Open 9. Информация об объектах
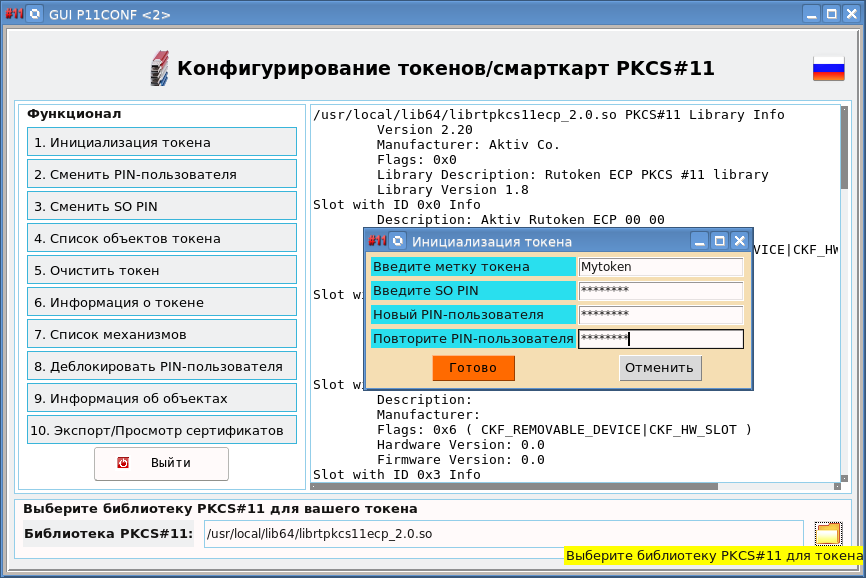866x578 pixels. pyautogui.click(x=162, y=398)
